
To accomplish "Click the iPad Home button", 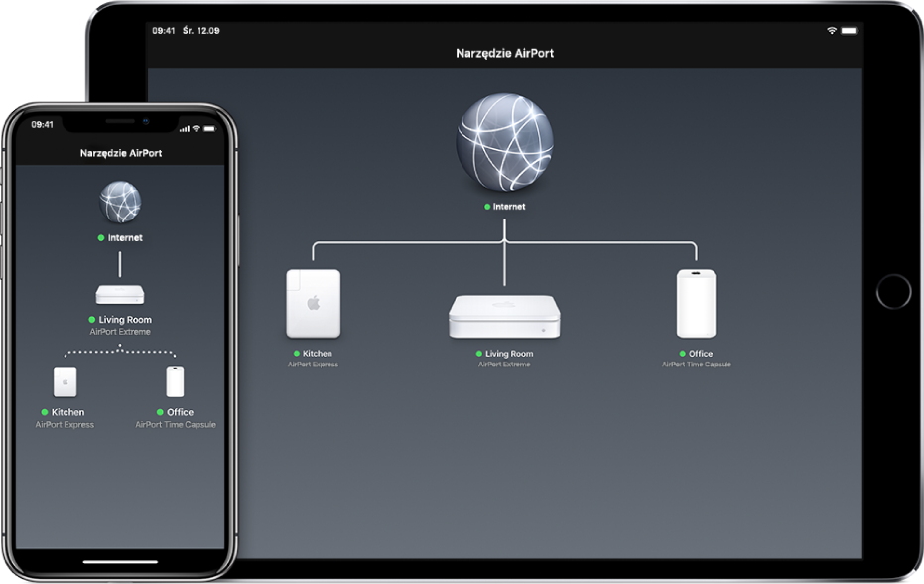I will (893, 291).
